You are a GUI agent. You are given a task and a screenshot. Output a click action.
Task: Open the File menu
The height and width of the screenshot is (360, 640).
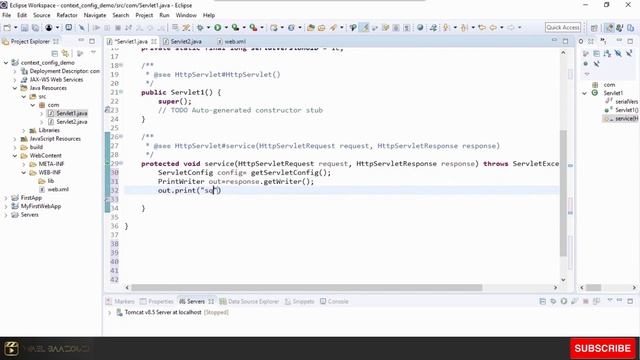pos(7,15)
